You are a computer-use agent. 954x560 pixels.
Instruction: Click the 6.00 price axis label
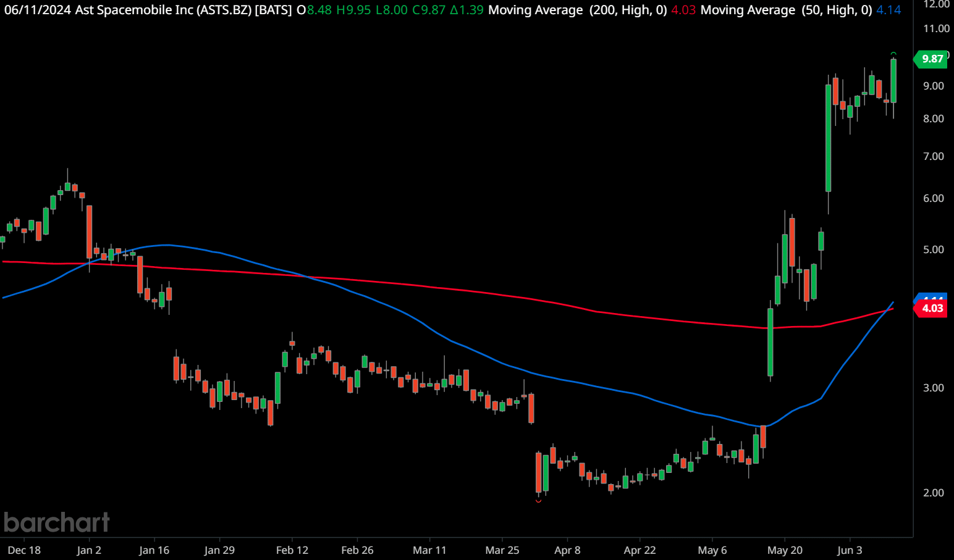(934, 198)
